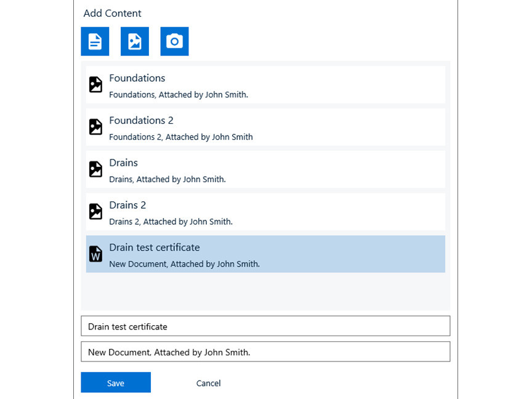The height and width of the screenshot is (399, 532).
Task: Focus the title field containing Drain test certificate
Action: click(x=265, y=326)
